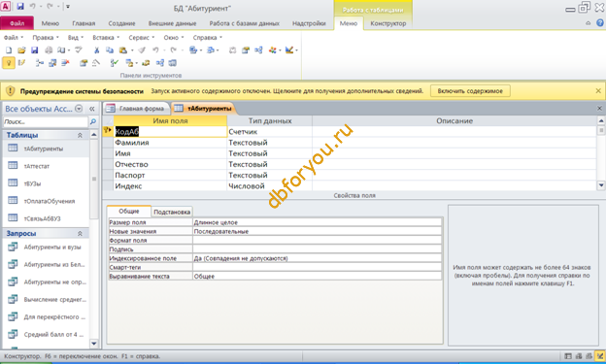606x364 pixels.
Task: Click the Индексированное поле property value
Action: click(318, 258)
